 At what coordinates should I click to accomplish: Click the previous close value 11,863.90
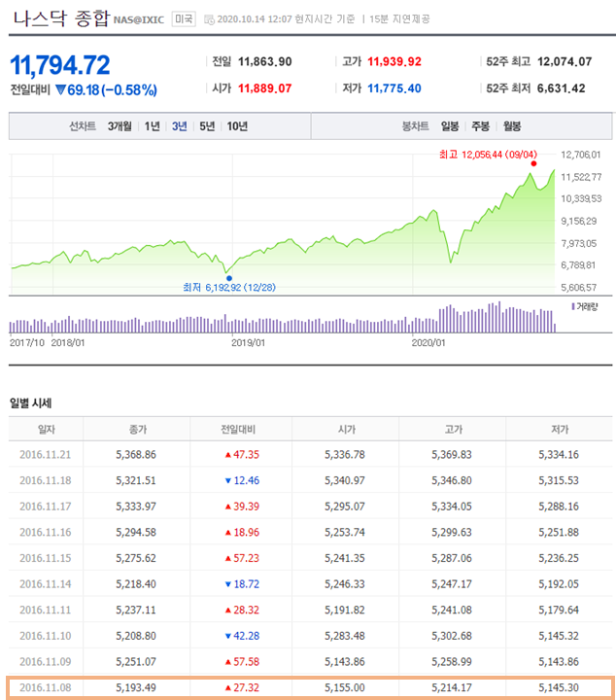tap(265, 61)
